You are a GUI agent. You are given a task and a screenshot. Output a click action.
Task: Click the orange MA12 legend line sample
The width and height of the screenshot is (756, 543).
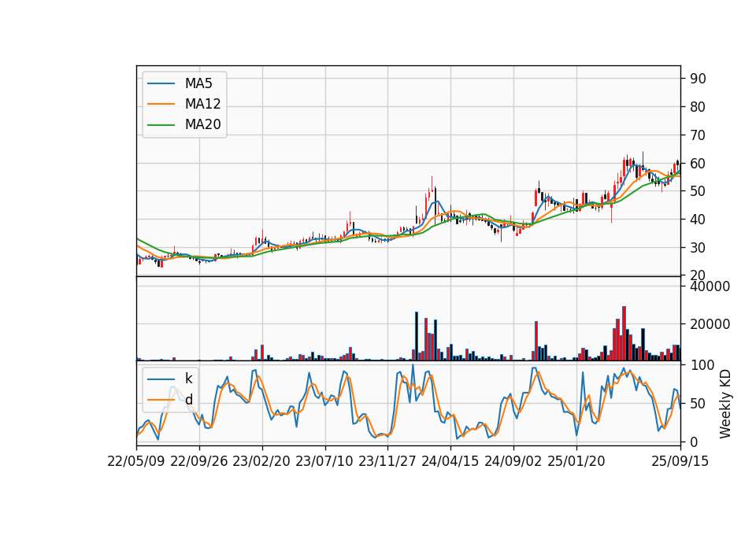[161, 104]
